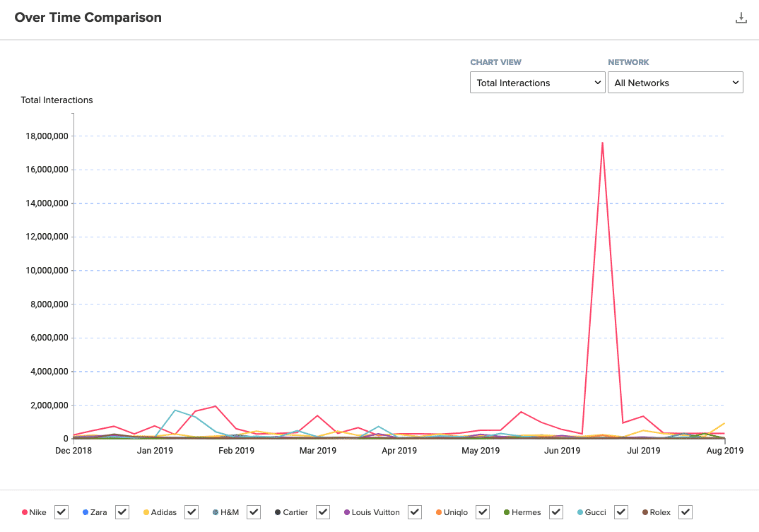
Task: Click the Louis Vuitton legend label
Action: point(375,512)
